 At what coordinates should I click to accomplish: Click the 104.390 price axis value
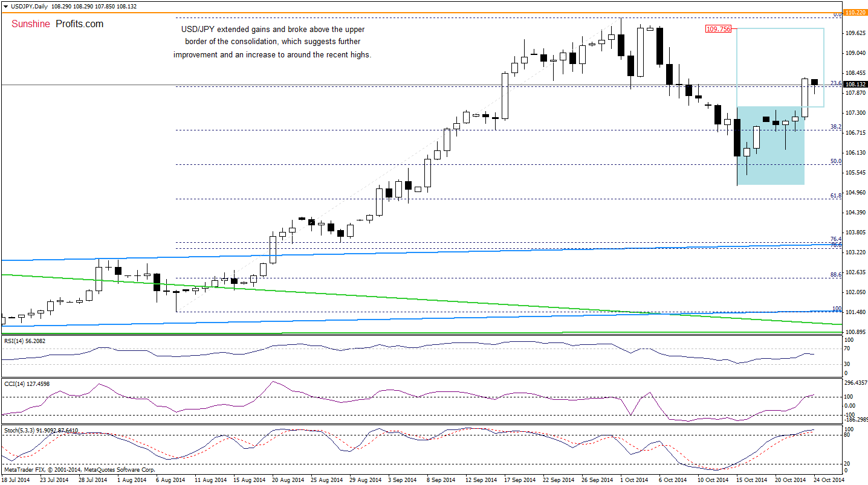[855, 213]
